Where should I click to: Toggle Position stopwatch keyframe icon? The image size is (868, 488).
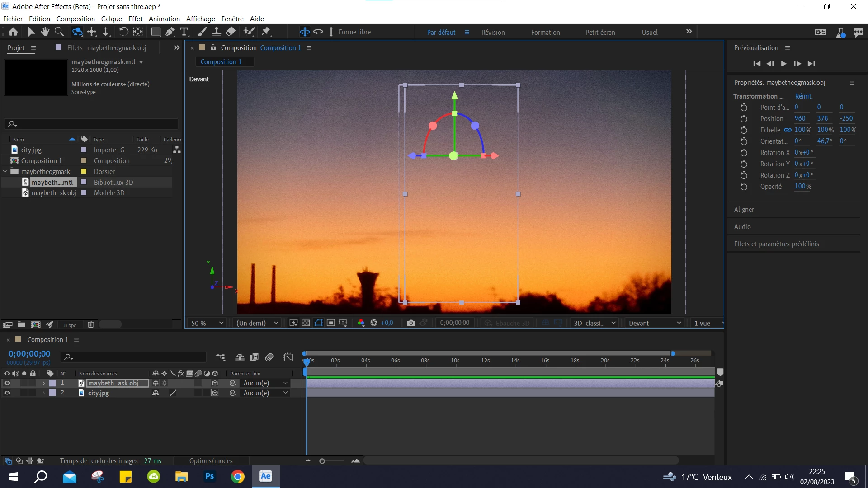pyautogui.click(x=744, y=118)
